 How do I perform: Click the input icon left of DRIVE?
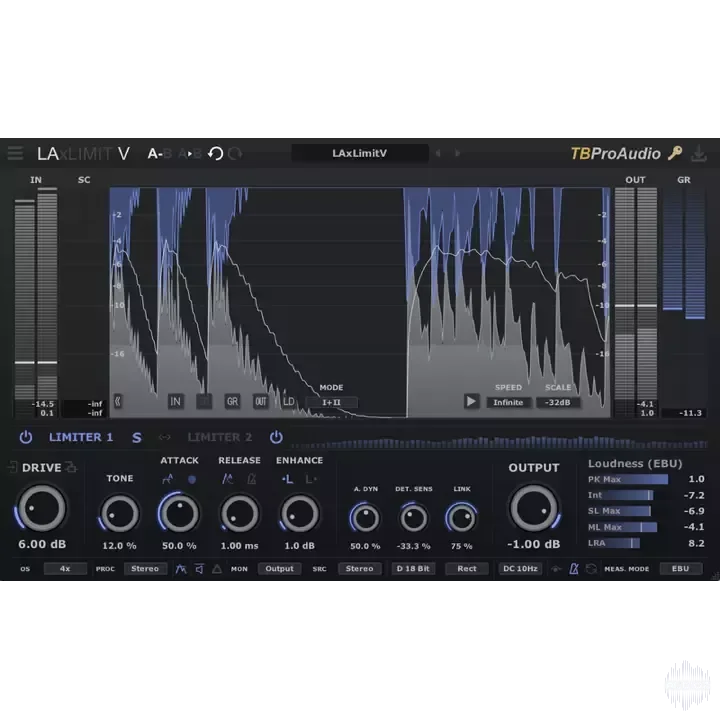click(x=12, y=467)
